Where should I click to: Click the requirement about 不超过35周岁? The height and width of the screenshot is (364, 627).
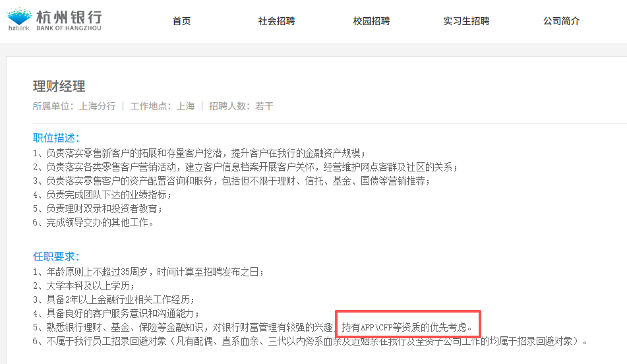(149, 272)
